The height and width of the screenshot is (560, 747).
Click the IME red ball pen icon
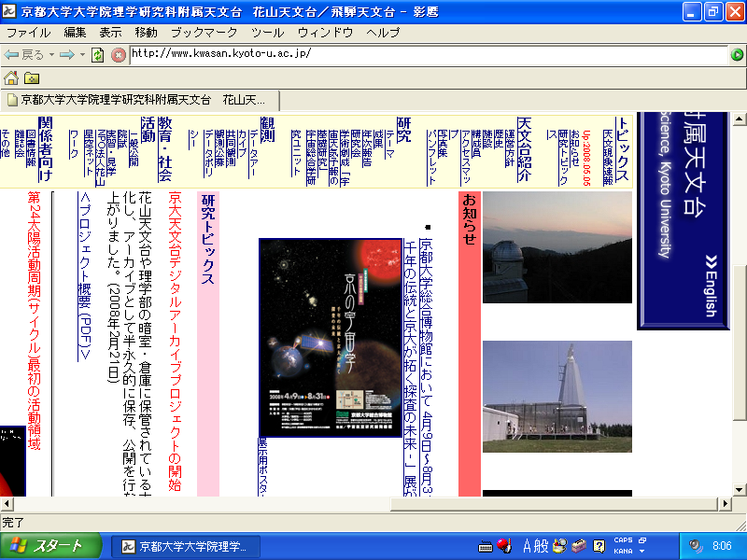504,546
